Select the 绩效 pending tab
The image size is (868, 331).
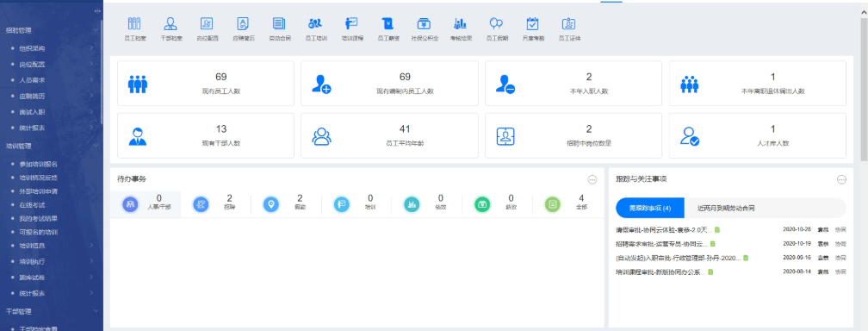[x=426, y=204]
